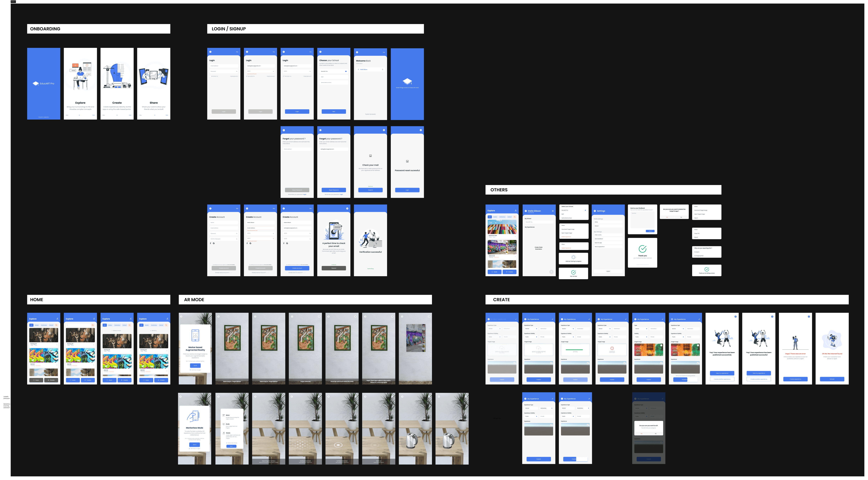
Task: Open About Appearition in Settings screen
Action: pos(608,247)
